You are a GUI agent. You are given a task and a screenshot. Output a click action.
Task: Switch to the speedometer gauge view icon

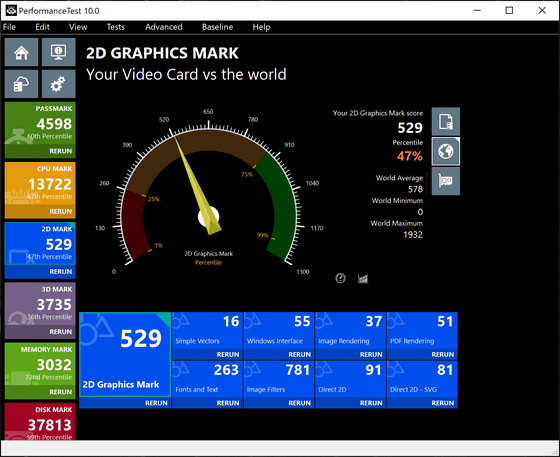tap(340, 278)
